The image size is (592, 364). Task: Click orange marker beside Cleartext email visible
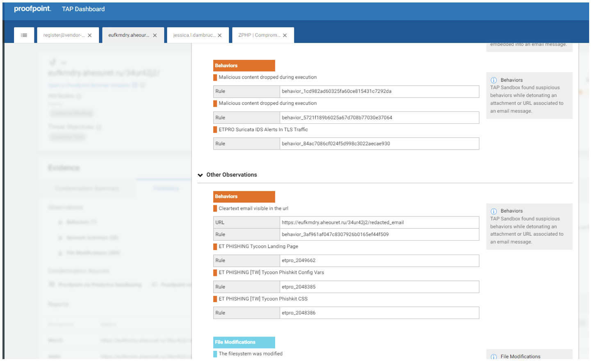(215, 209)
